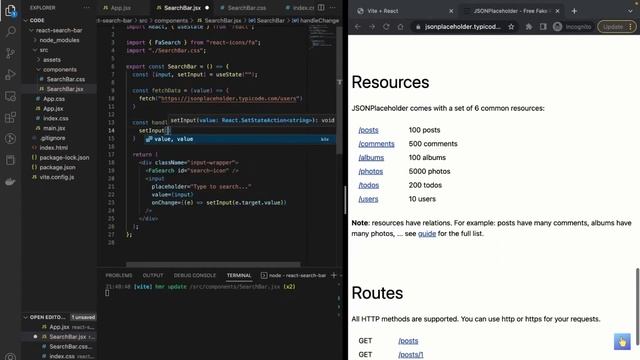Open SearchBar.css in the explorer tree
This screenshot has height=360, width=640.
point(65,79)
